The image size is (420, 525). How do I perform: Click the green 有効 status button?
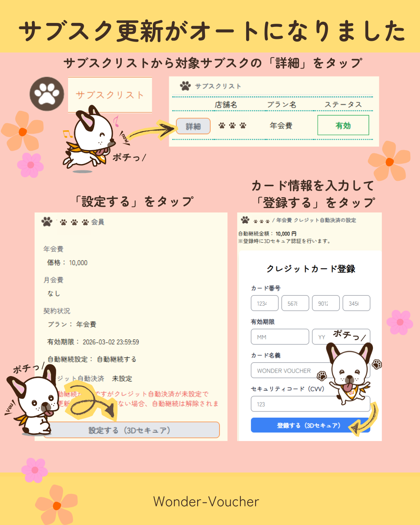pyautogui.click(x=343, y=125)
